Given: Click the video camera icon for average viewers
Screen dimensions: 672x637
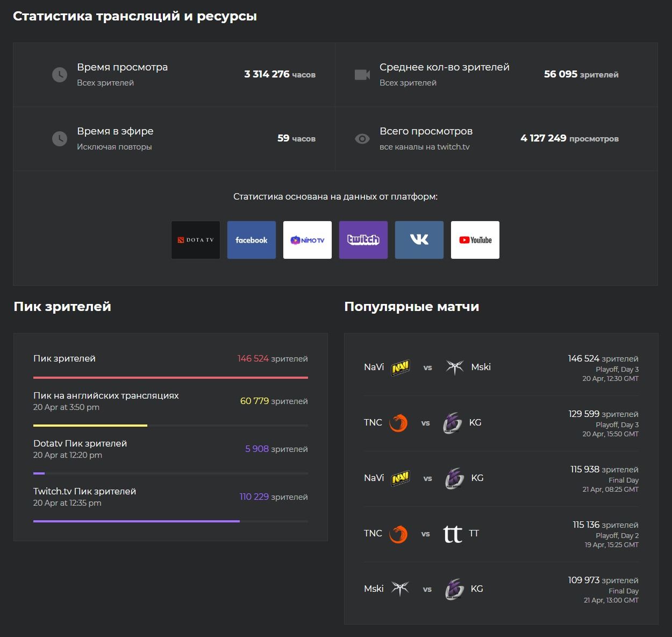Looking at the screenshot, I should click(362, 75).
